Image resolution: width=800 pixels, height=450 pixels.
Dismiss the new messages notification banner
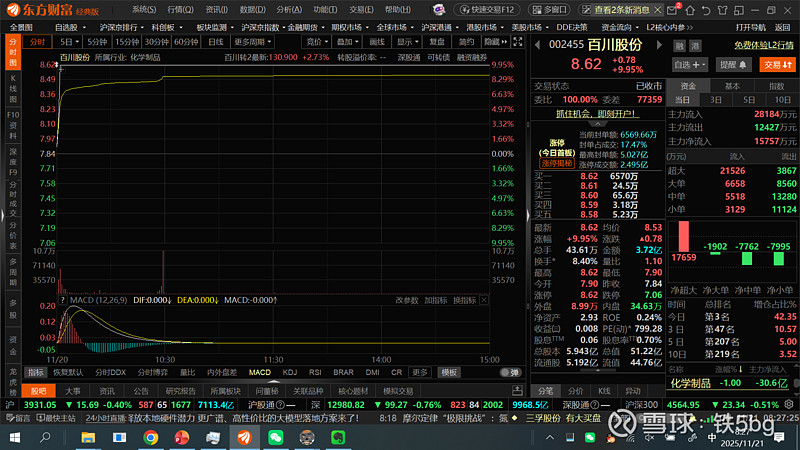(658, 10)
